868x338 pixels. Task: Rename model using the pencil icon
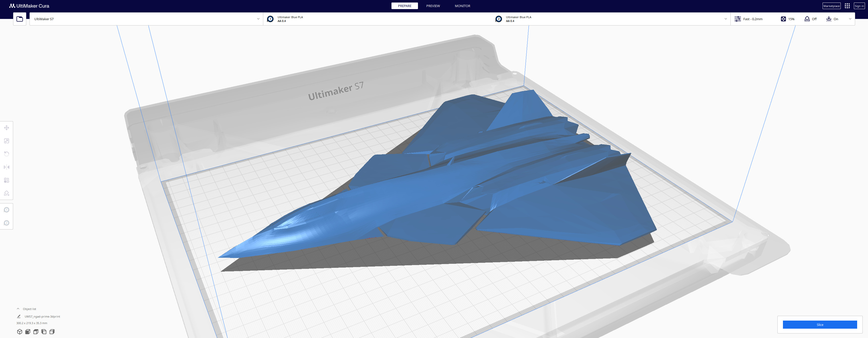click(x=19, y=317)
